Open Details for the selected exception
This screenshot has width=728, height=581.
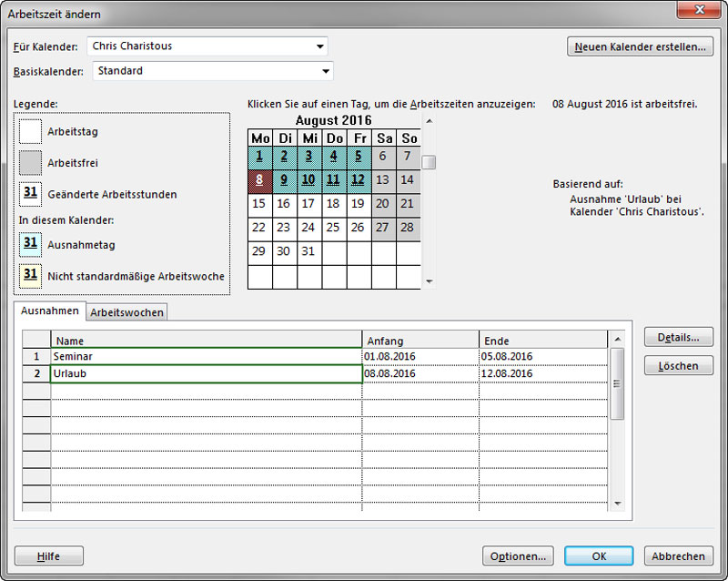(678, 338)
